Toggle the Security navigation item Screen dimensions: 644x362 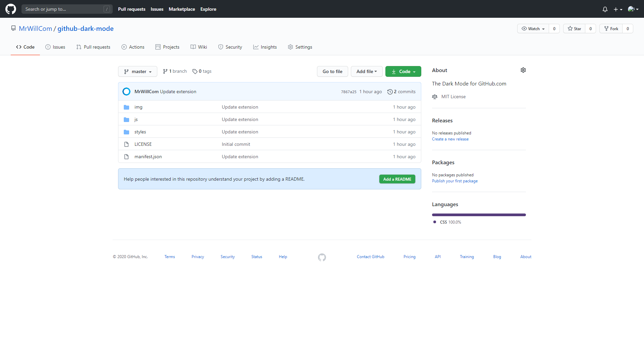point(233,47)
